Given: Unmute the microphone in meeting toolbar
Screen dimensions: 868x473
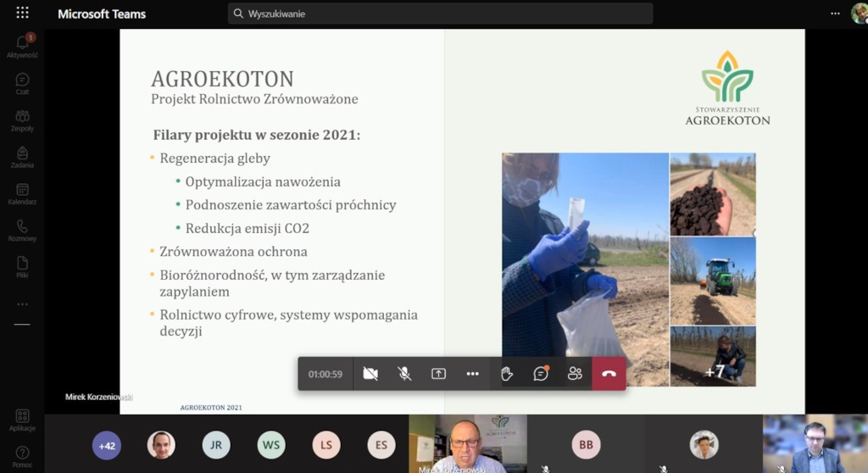Looking at the screenshot, I should click(x=404, y=374).
